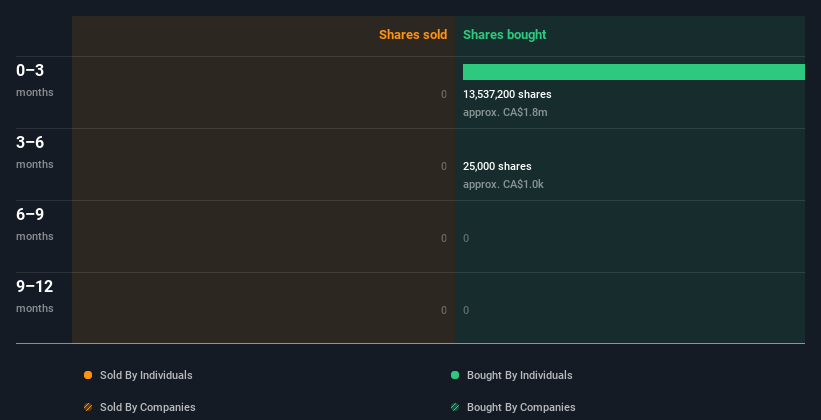Screen dimensions: 821x420
Task: Select the green Bought By Individuals legend dot
Action: 455,375
